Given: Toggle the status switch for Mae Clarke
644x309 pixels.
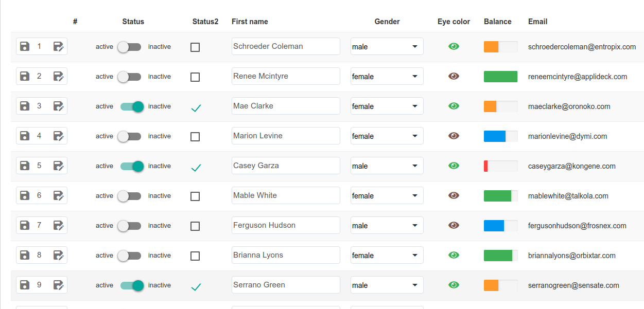Looking at the screenshot, I should point(132,106).
